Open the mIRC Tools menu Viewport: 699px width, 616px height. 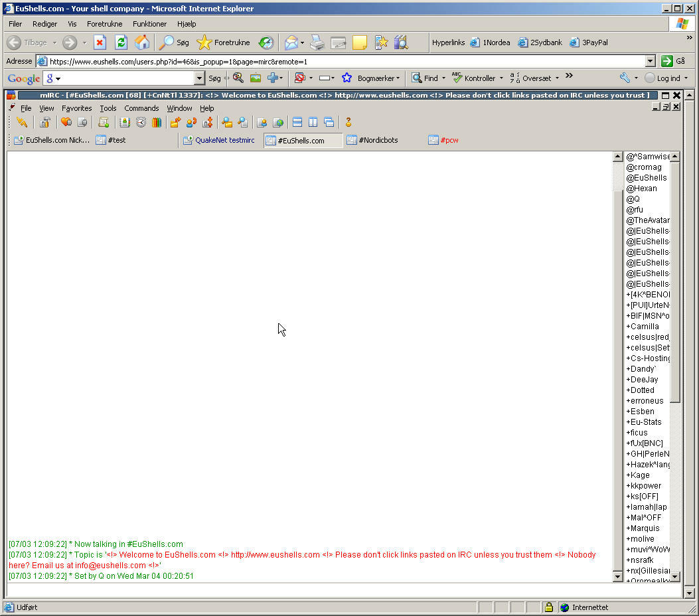coord(108,108)
